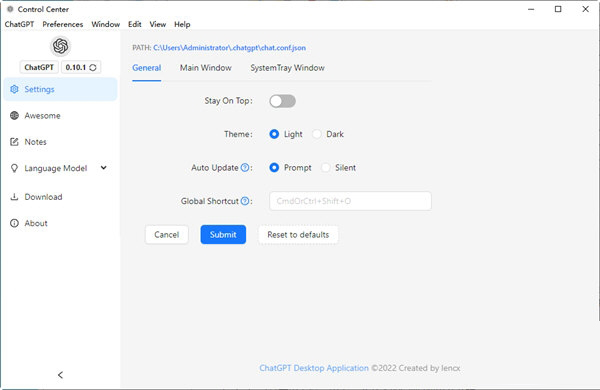Collapse the sidebar with the left arrow
Viewport: 600px width, 390px height.
[60, 375]
